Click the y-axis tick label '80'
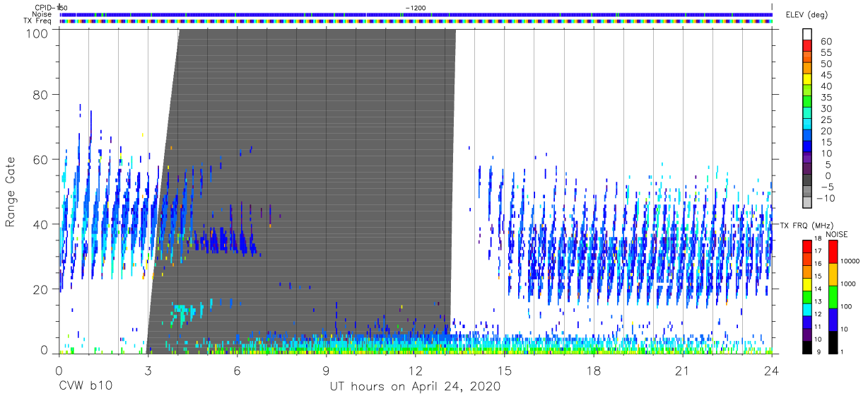The image size is (868, 401). pos(41,94)
